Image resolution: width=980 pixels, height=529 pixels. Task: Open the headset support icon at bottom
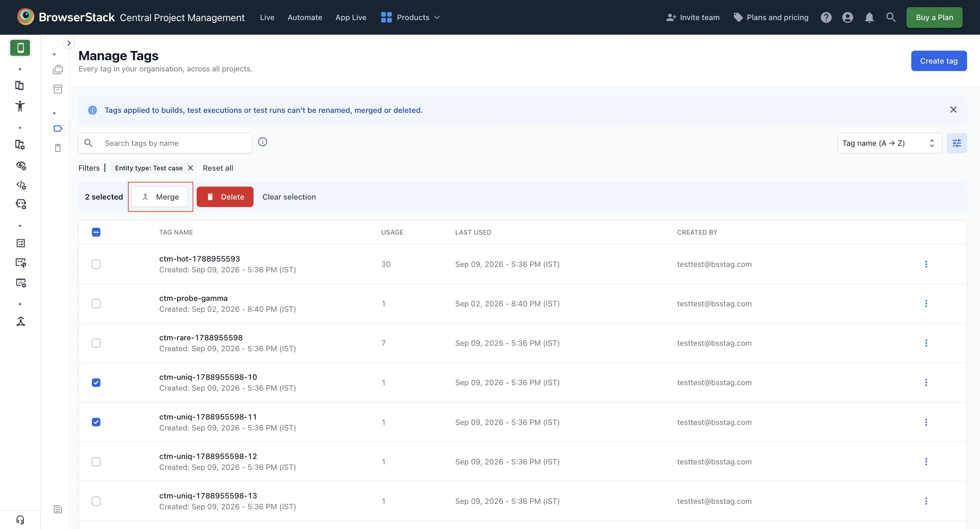[20, 519]
